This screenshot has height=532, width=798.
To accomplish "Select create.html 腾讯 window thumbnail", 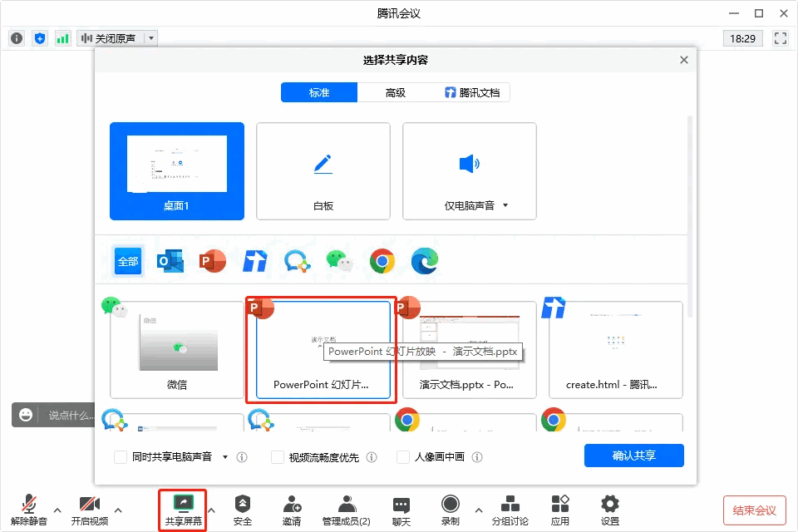I will [x=616, y=350].
